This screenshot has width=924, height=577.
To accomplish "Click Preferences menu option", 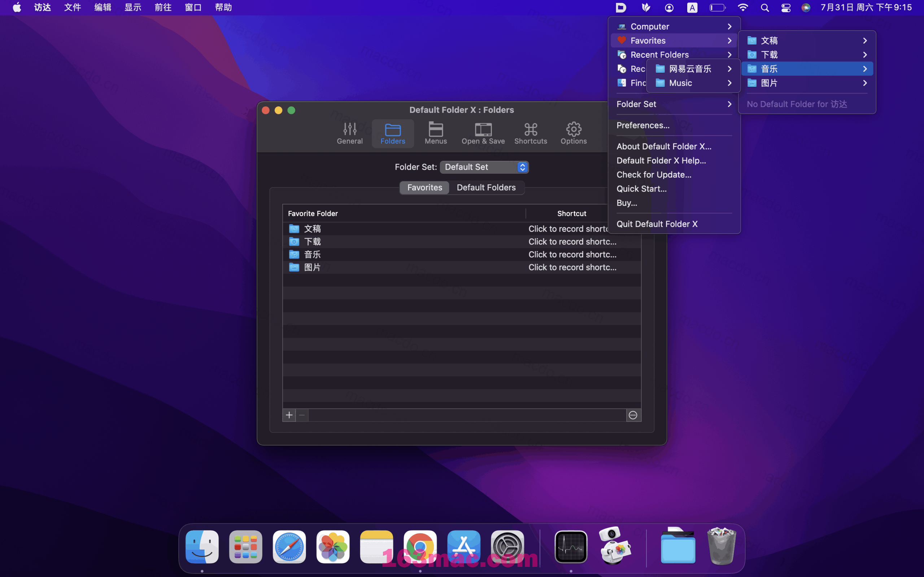I will [642, 125].
